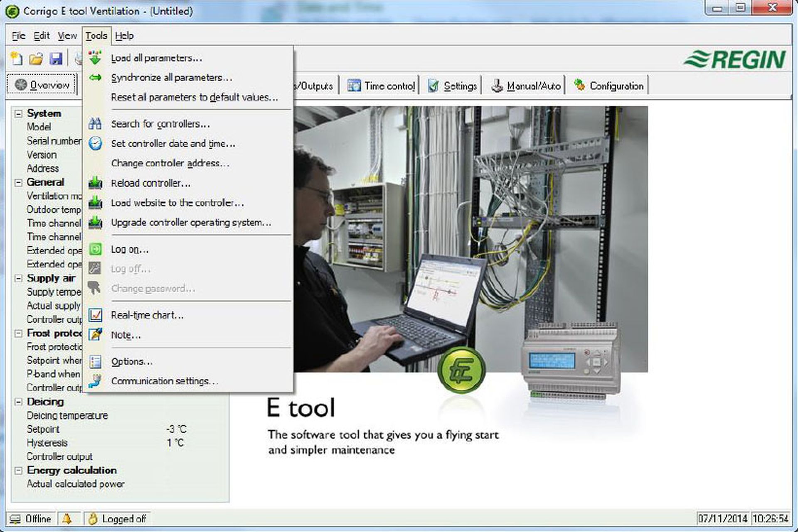Click the Save floppy disk toolbar icon
This screenshot has height=532, width=798.
click(57, 59)
